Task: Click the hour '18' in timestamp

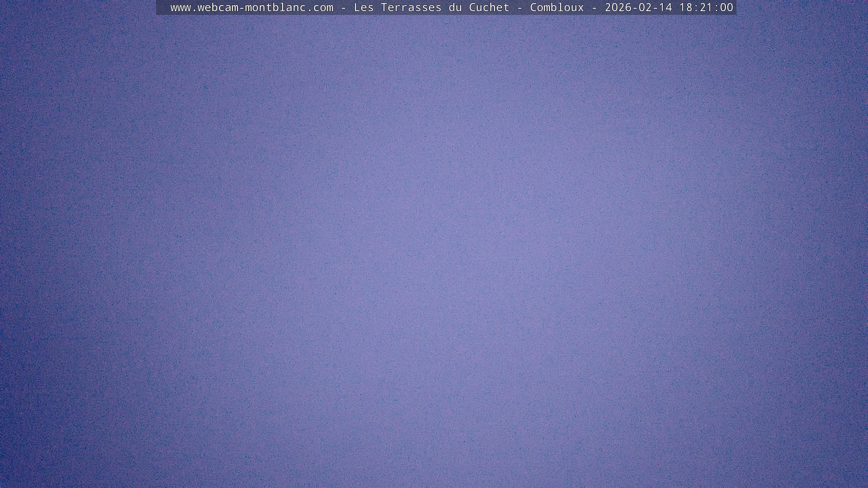Action: (686, 7)
